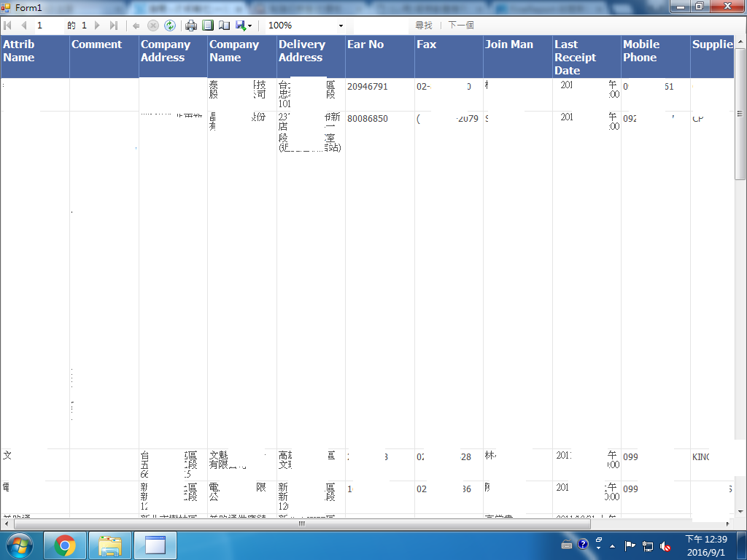Screen dimensions: 747x560
Task: Open network status tray icon
Action: tap(648, 546)
